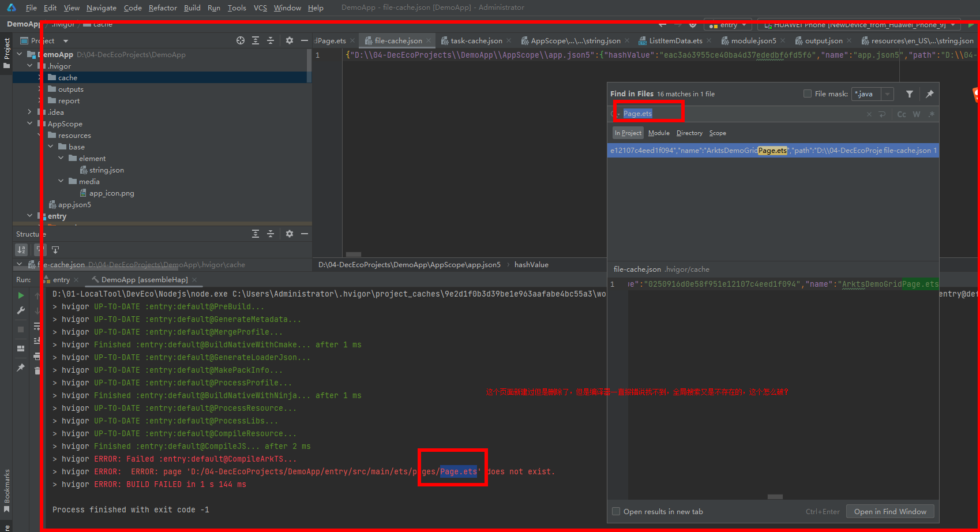Select the entry tab in Run panel
Screen dimensions: 980x532
coord(61,280)
